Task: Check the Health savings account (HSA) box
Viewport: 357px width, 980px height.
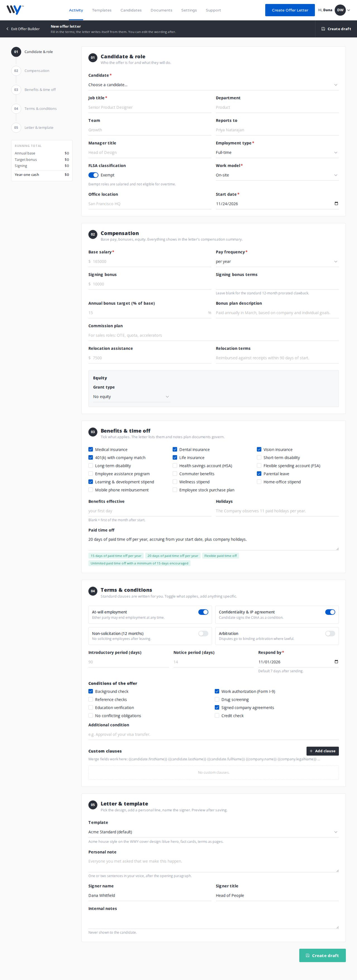Action: [x=175, y=465]
